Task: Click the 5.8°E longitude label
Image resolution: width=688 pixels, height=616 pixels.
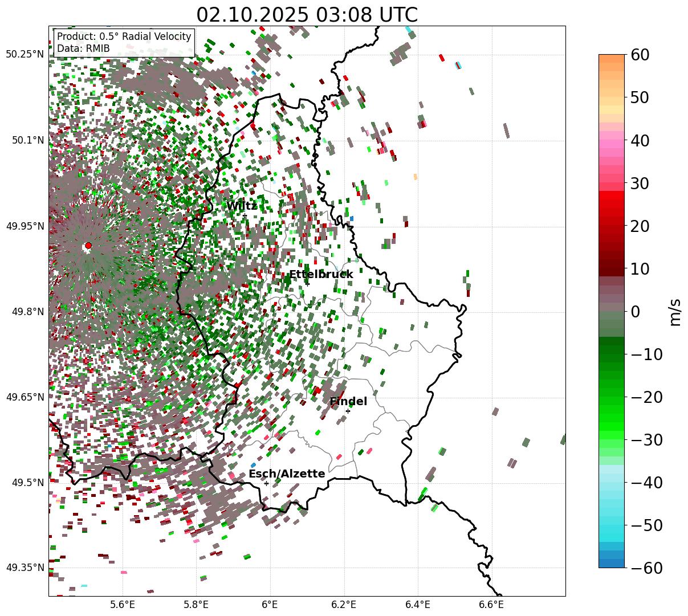Action: pos(196,605)
